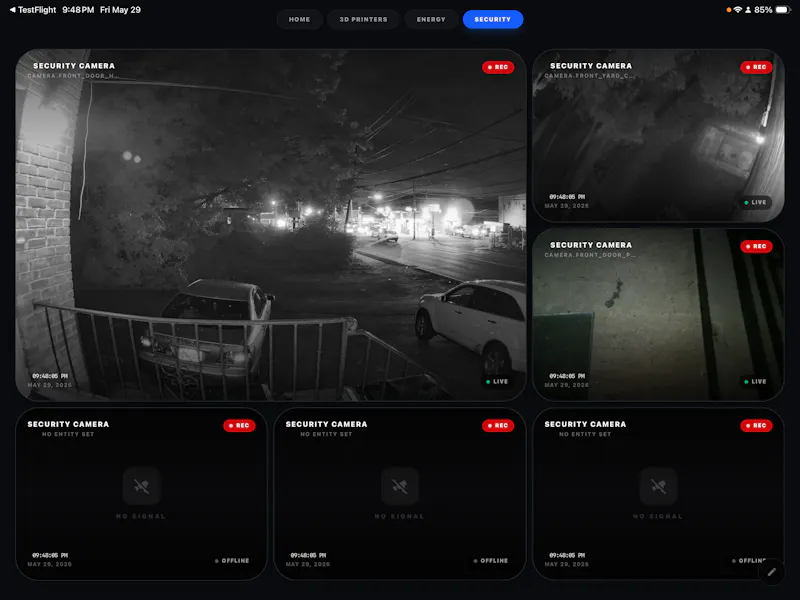Tap REC badge on CAMERA.FRONT_YARD_C card
Image resolution: width=800 pixels, height=600 pixels.
click(x=756, y=67)
